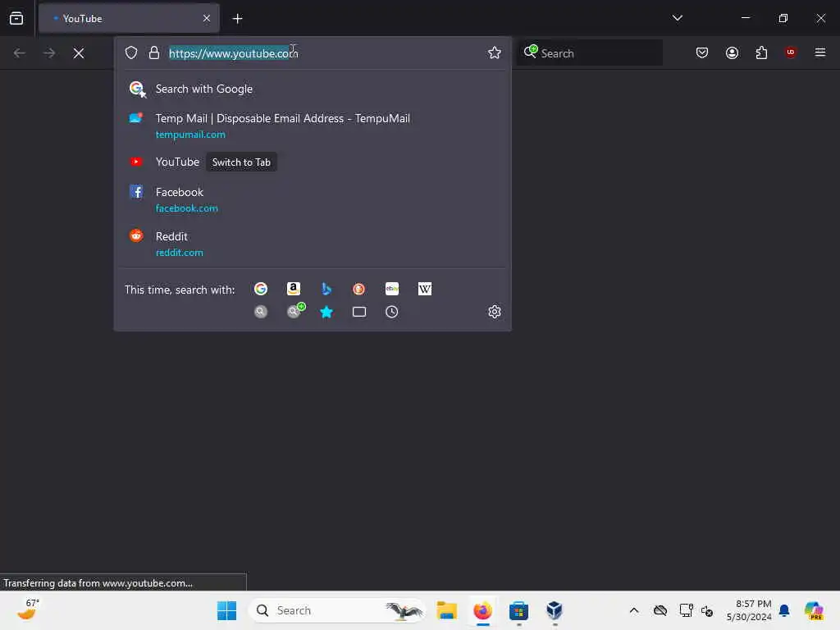Go back with the back arrow
Viewport: 840px width, 630px height.
tap(20, 53)
